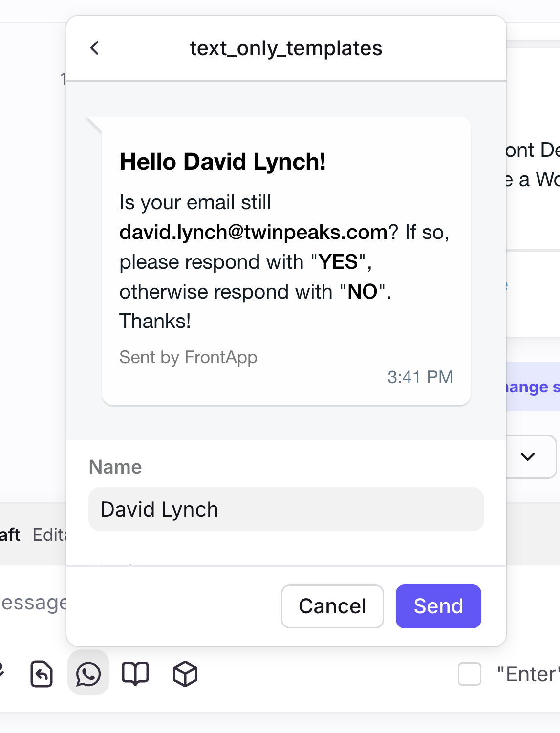Screen dimensions: 560x733
Task: Click the 3:41 PM message timestamp
Action: (420, 377)
